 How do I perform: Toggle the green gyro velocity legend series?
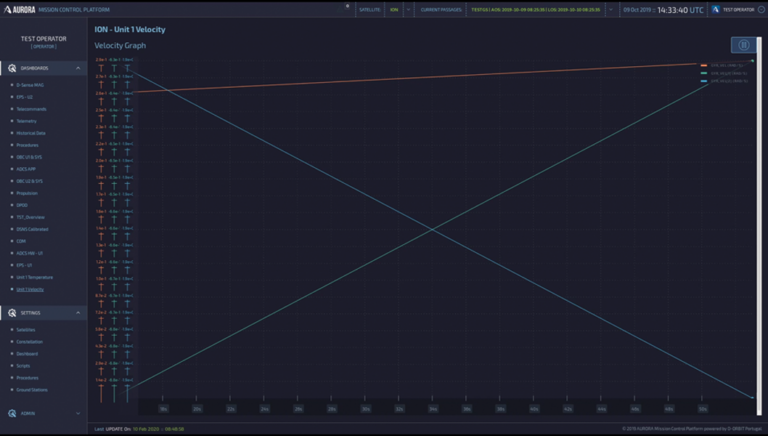click(x=724, y=73)
